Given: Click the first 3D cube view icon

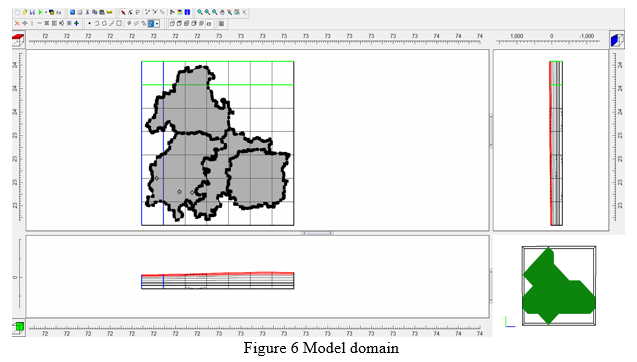Looking at the screenshot, I should point(172,24).
